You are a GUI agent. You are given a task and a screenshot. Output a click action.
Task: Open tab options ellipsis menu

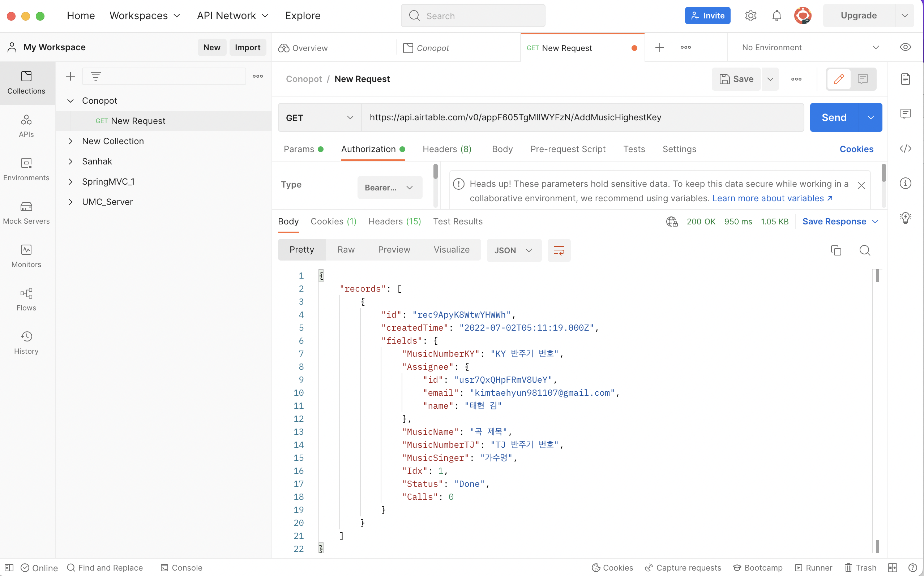click(x=685, y=47)
